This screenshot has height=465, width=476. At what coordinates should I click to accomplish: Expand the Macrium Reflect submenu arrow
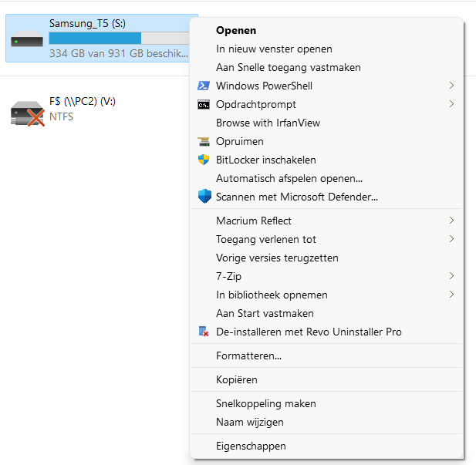pyautogui.click(x=451, y=221)
